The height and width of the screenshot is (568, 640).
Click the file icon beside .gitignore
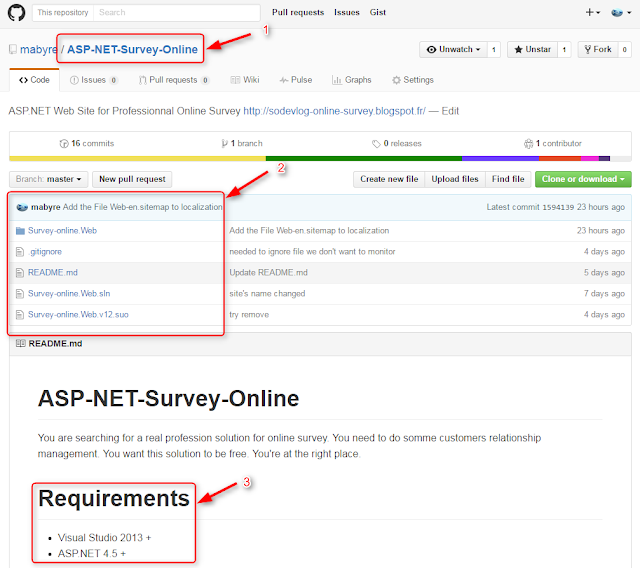pyautogui.click(x=20, y=252)
